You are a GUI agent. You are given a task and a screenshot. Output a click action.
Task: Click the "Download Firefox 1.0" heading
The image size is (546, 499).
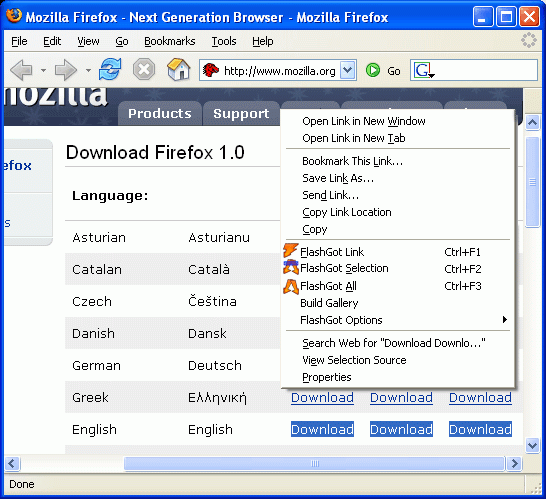155,152
